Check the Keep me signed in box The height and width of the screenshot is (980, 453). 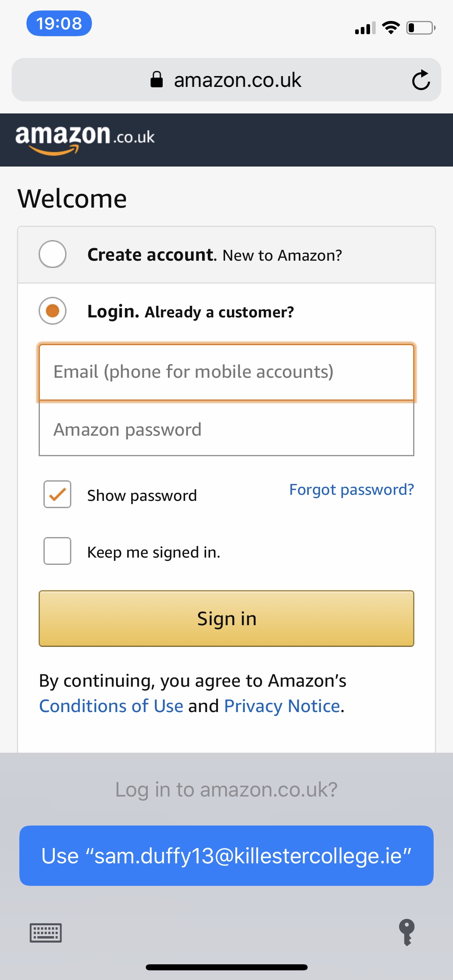point(58,551)
